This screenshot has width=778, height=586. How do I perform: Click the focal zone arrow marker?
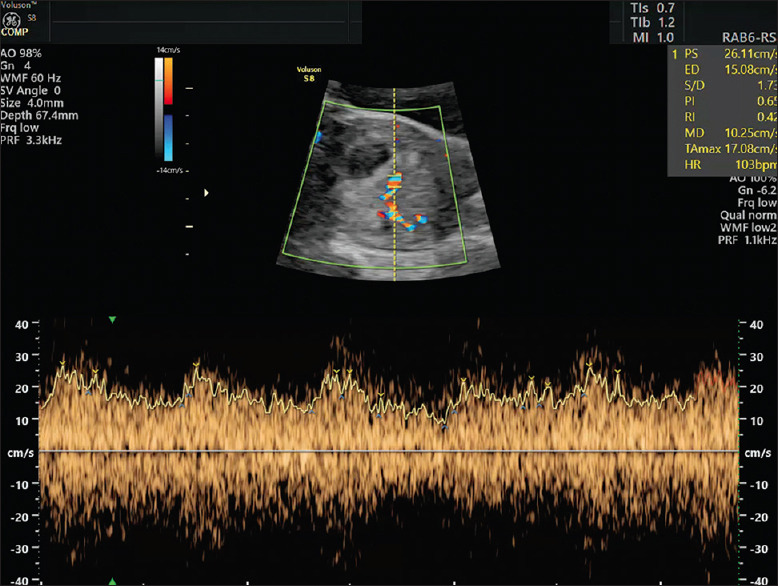point(207,193)
